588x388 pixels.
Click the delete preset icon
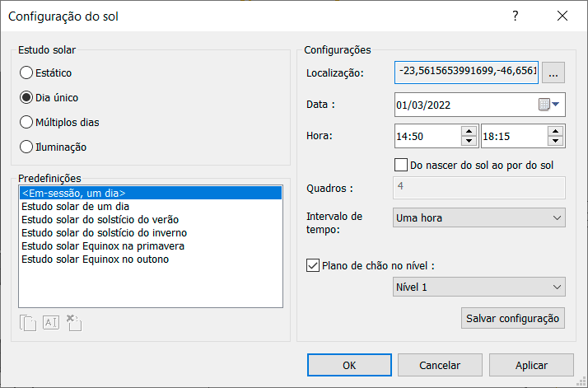[x=73, y=323]
